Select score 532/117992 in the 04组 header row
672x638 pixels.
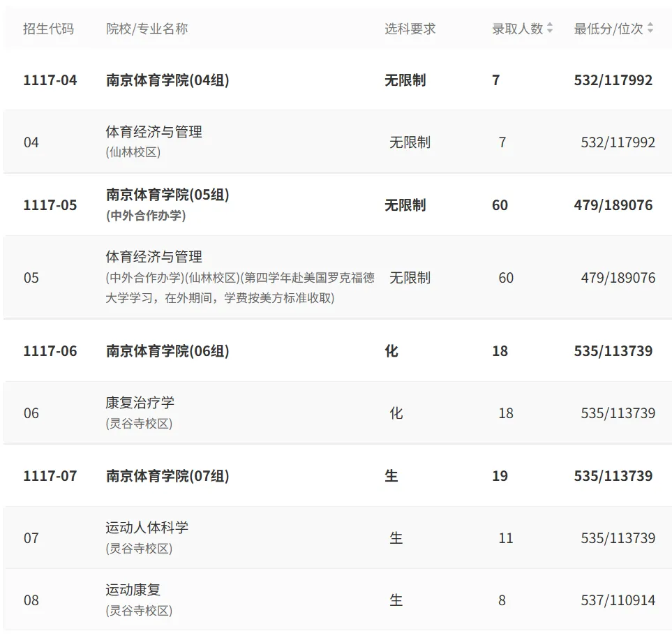[x=613, y=80]
